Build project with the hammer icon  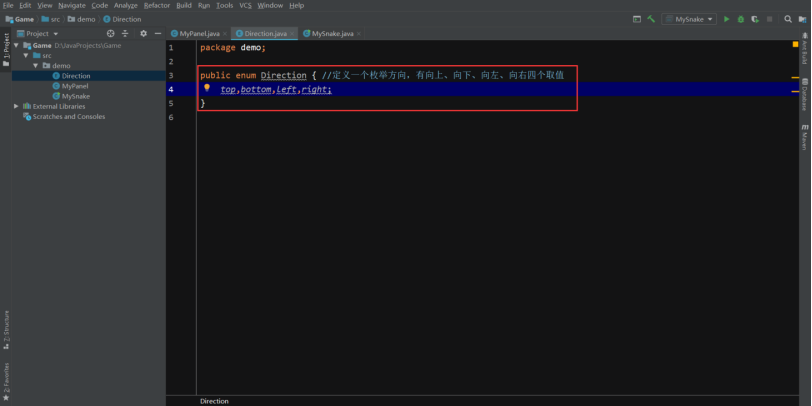point(651,19)
